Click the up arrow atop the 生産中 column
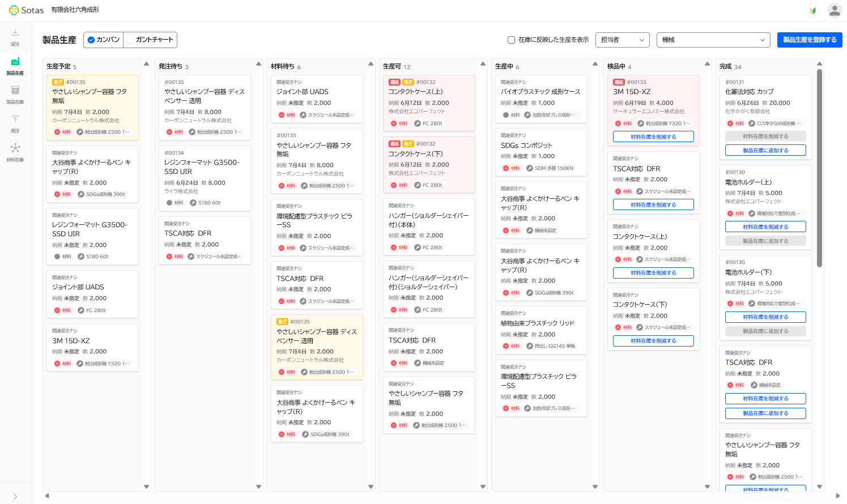The height and width of the screenshot is (504, 847). [x=595, y=64]
